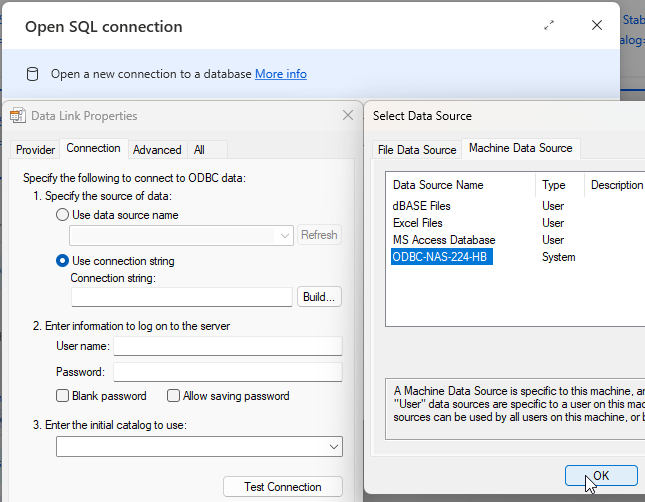This screenshot has height=502, width=645.
Task: Select the MS Access Database entry
Action: click(x=443, y=240)
